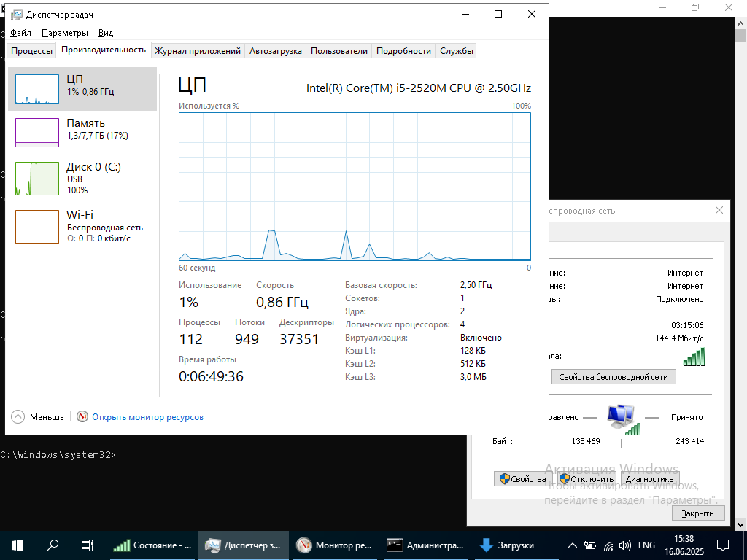Click the Task Manager title bar icon

(17, 15)
